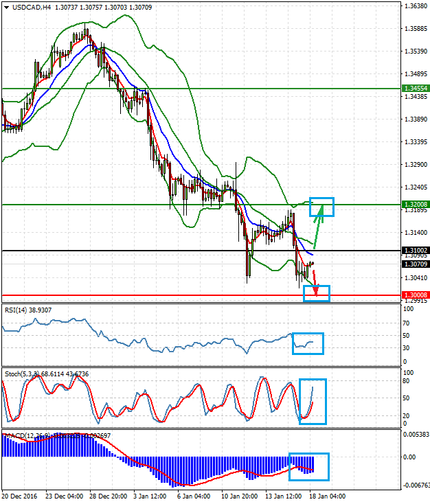Select the 18 Jan 04:00 time axis label
The height and width of the screenshot is (504, 430).
[328, 496]
